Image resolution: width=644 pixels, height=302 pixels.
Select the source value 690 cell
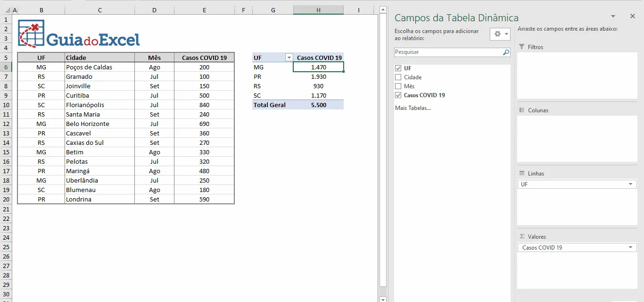click(x=204, y=124)
